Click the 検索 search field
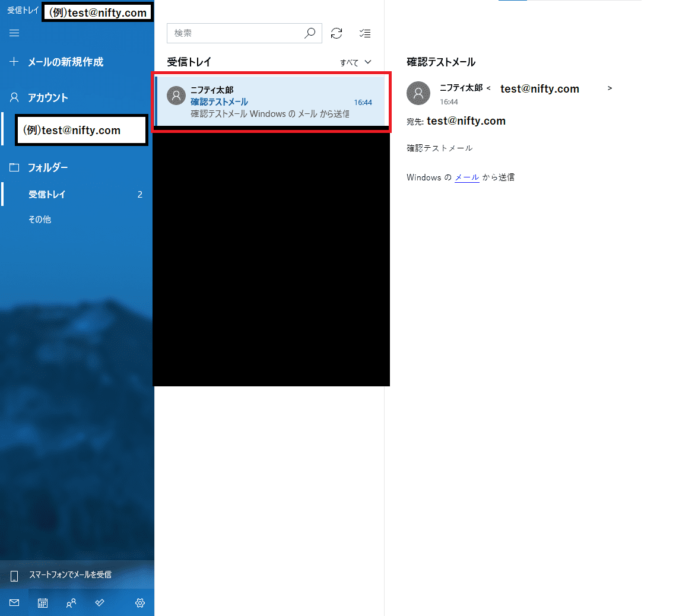 click(236, 34)
